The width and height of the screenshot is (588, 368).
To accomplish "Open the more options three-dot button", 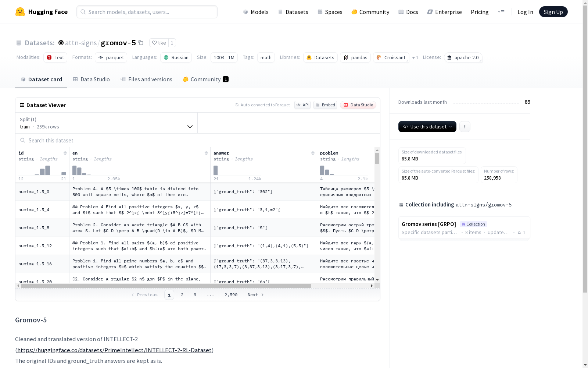I will click(465, 127).
